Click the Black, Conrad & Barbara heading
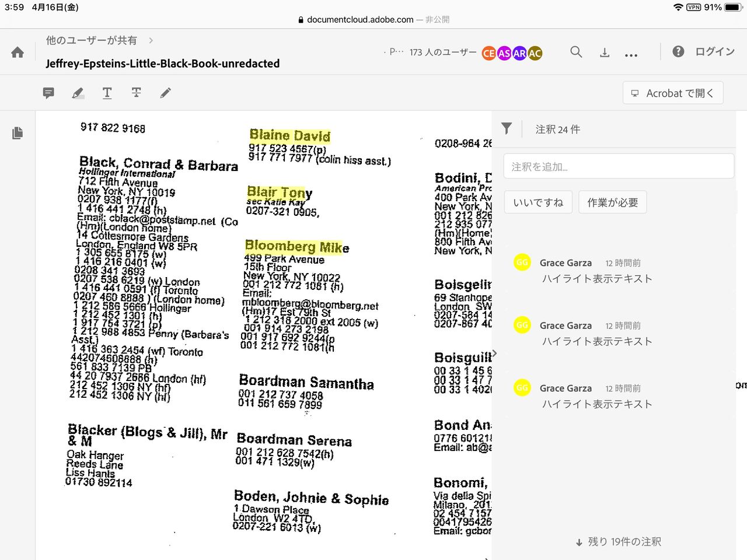Viewport: 747px width, 560px height. (159, 164)
